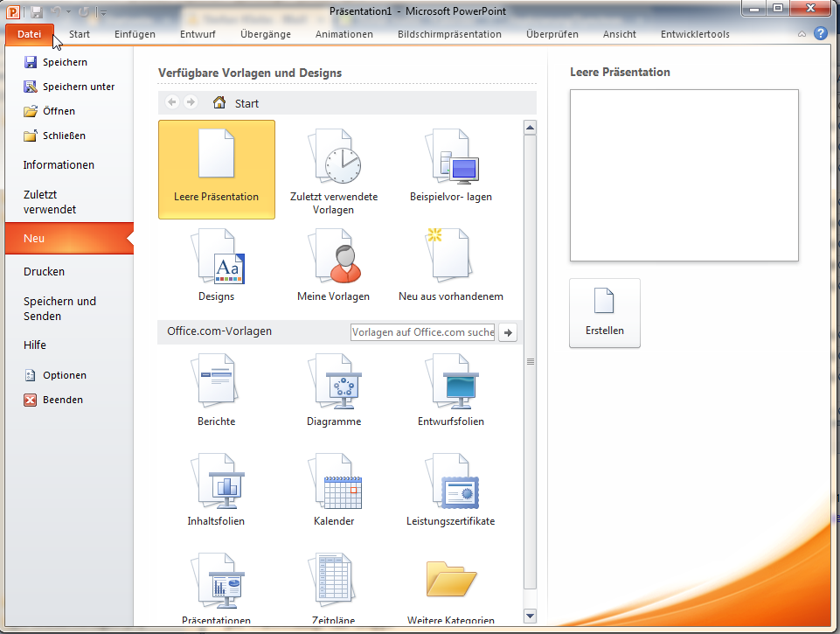Expand the Quick Access Toolbar customize dropdown
This screenshot has height=634, width=840.
pyautogui.click(x=103, y=13)
